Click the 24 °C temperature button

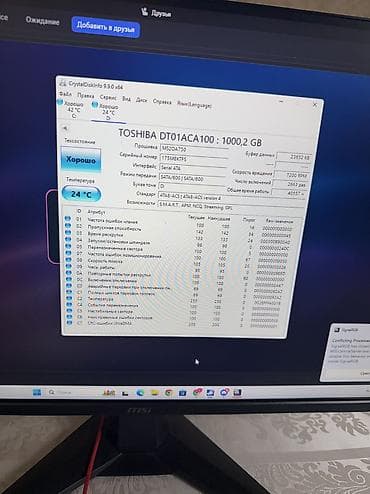(81, 194)
